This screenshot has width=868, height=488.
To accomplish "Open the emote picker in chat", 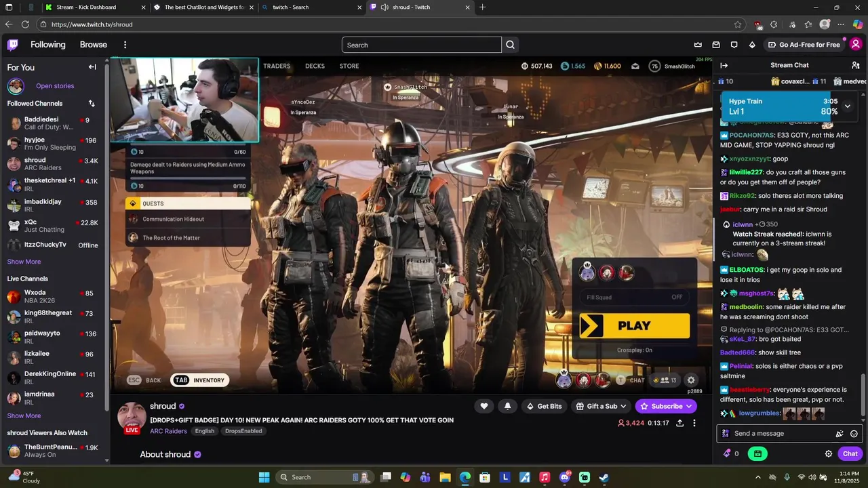I will coord(854,434).
